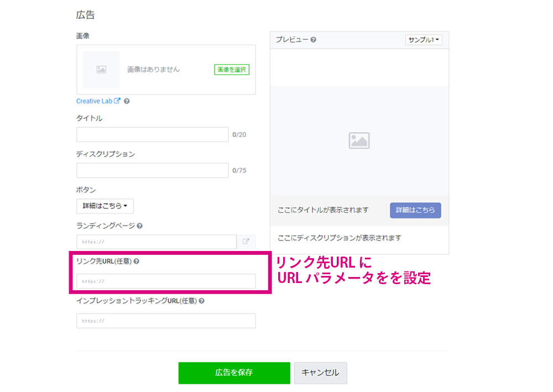This screenshot has height=392, width=553.
Task: Click the help icon next to ランディングページ
Action: point(140,226)
